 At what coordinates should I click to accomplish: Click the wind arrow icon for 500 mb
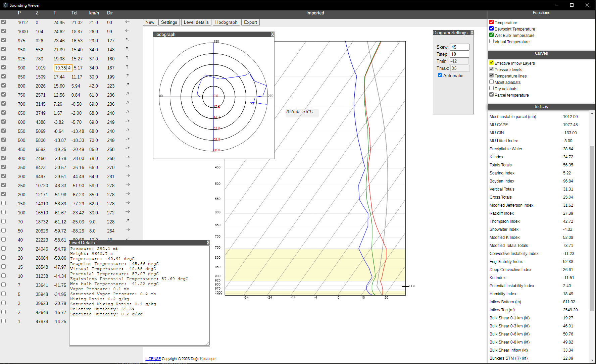click(128, 140)
